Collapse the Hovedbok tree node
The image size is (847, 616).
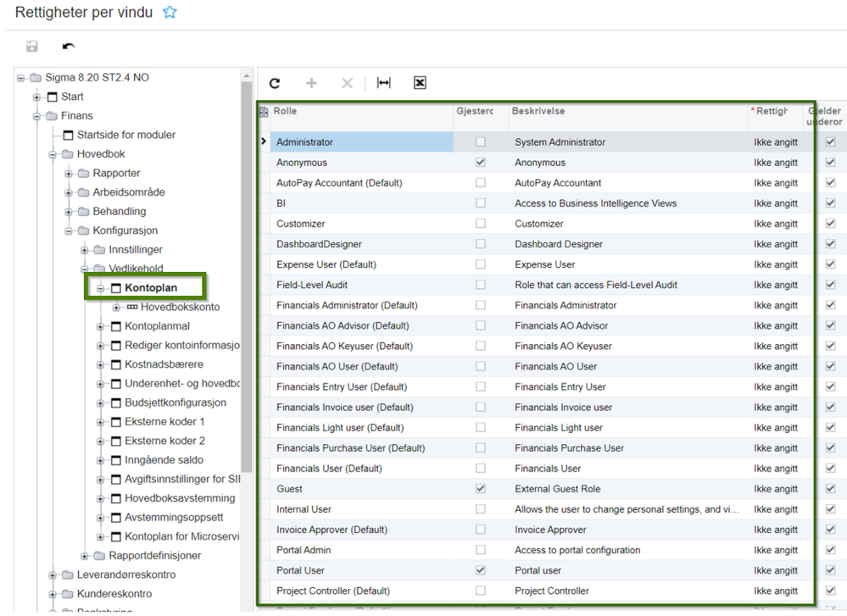pos(53,155)
